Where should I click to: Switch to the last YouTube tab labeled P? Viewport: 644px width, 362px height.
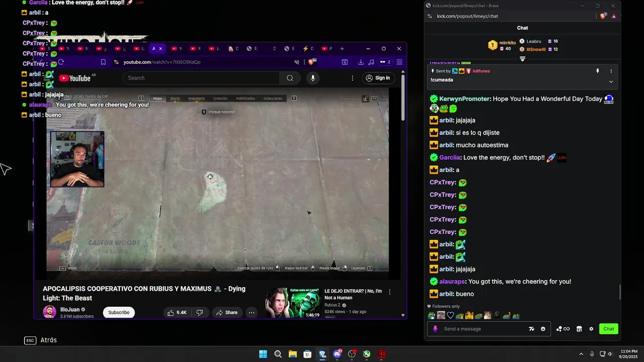pos(327,49)
